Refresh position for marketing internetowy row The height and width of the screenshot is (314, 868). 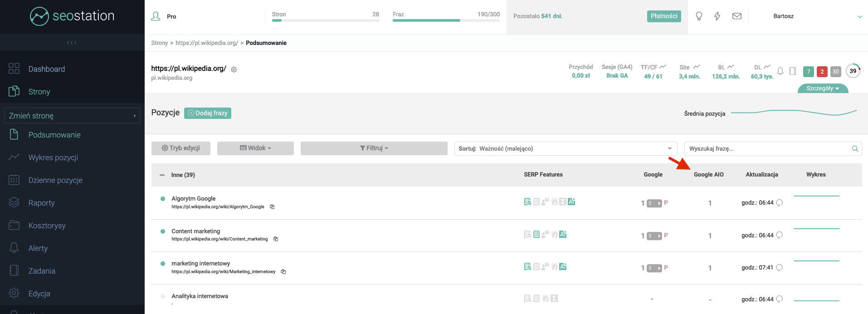(780, 268)
